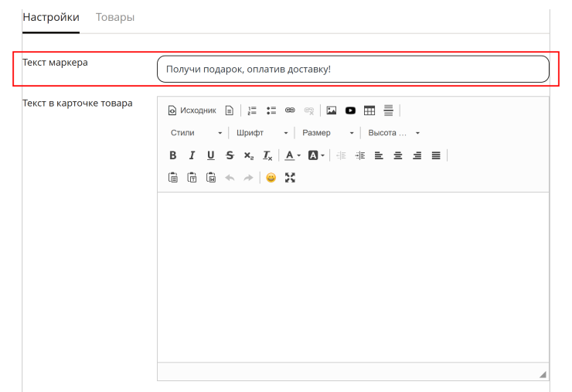This screenshot has width=572, height=392.
Task: Toggle strikethrough formatting
Action: pyautogui.click(x=230, y=155)
